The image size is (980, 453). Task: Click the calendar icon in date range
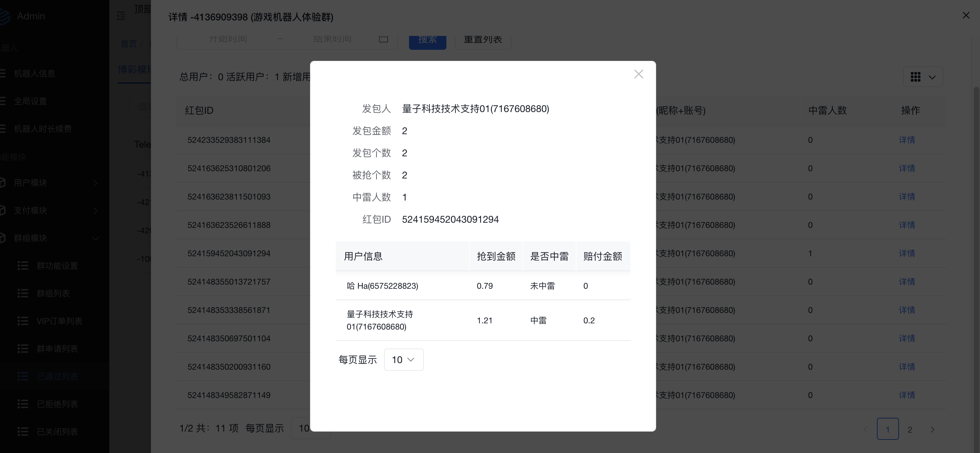point(383,39)
